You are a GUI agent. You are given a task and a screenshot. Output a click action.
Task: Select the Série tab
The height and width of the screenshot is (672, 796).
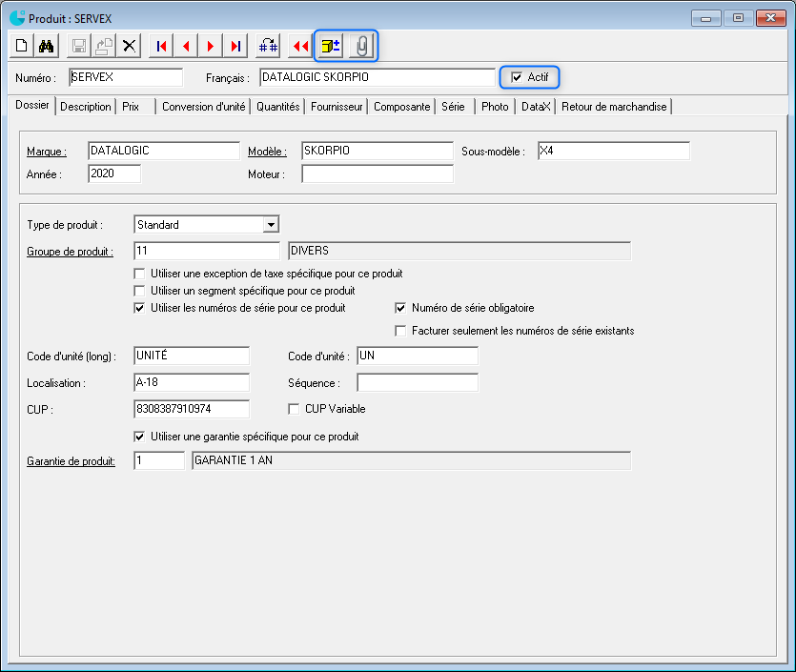(453, 107)
